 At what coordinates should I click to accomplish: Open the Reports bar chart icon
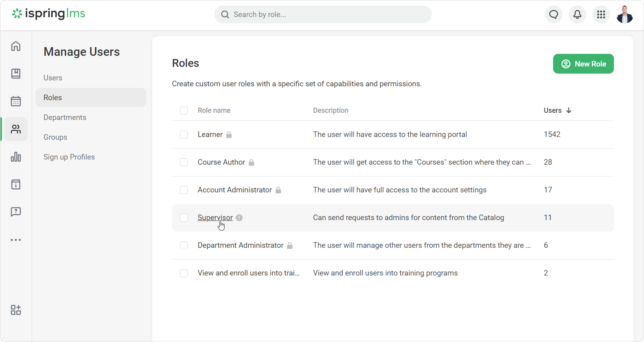click(x=16, y=157)
